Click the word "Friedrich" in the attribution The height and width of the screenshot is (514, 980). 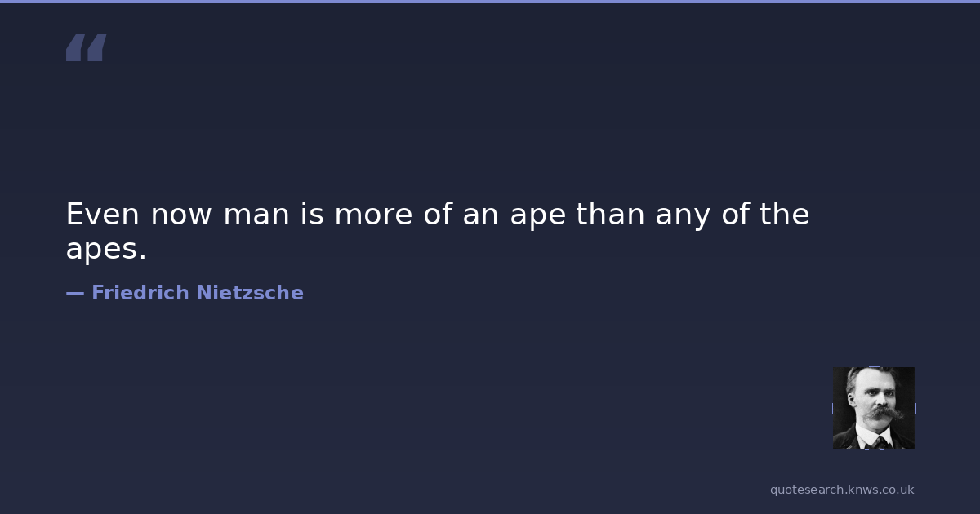coord(140,293)
